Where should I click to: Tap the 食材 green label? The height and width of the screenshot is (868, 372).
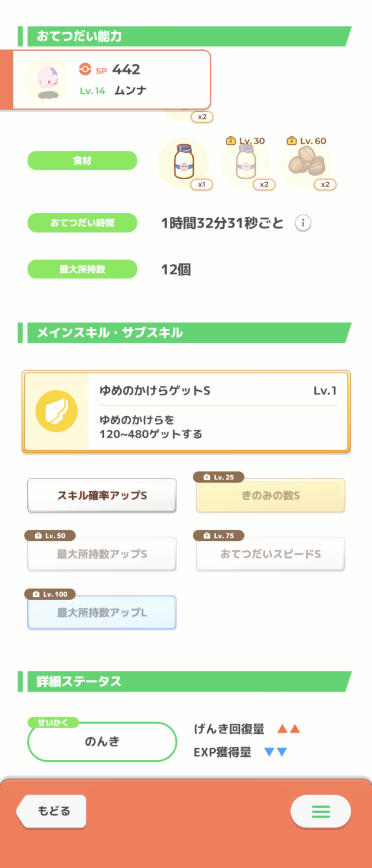82,161
